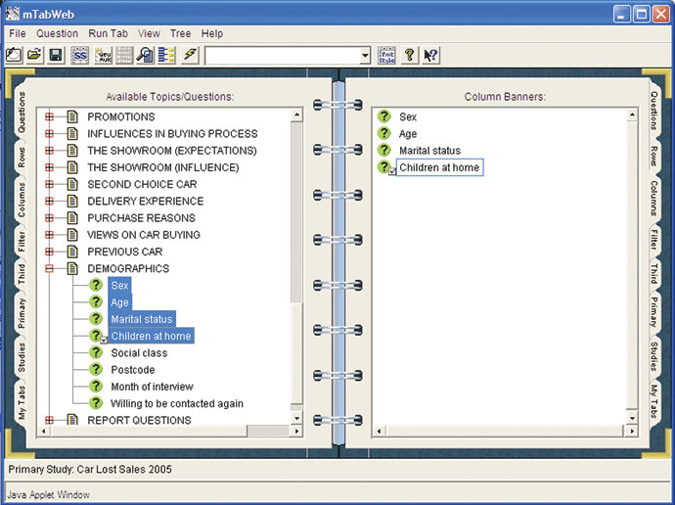
Task: Click the document icon beside SECOND CHOICE CAR
Action: click(72, 184)
